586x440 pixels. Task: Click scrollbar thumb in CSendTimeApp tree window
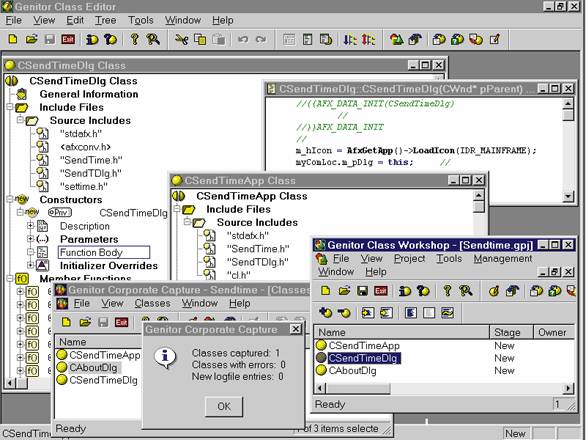click(x=479, y=207)
